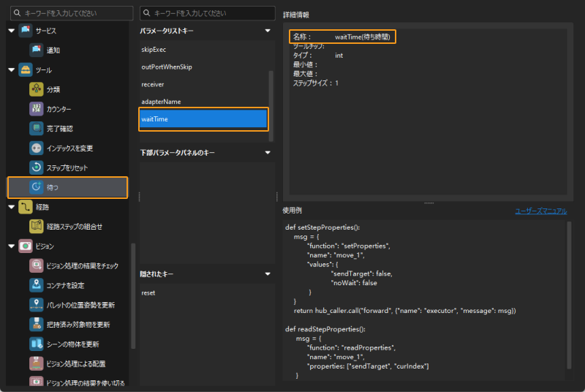This screenshot has height=392, width=585.
Task: Click the コンテナを設定 icon
Action: pos(38,285)
